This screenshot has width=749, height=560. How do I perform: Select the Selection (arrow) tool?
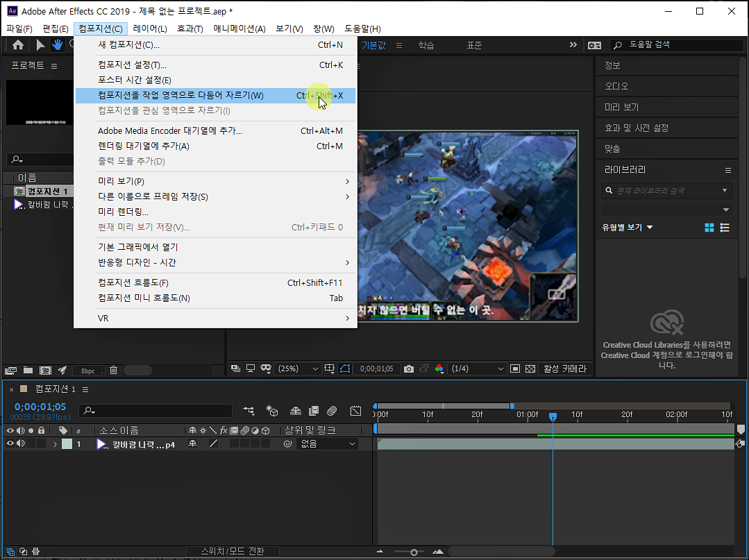click(40, 45)
